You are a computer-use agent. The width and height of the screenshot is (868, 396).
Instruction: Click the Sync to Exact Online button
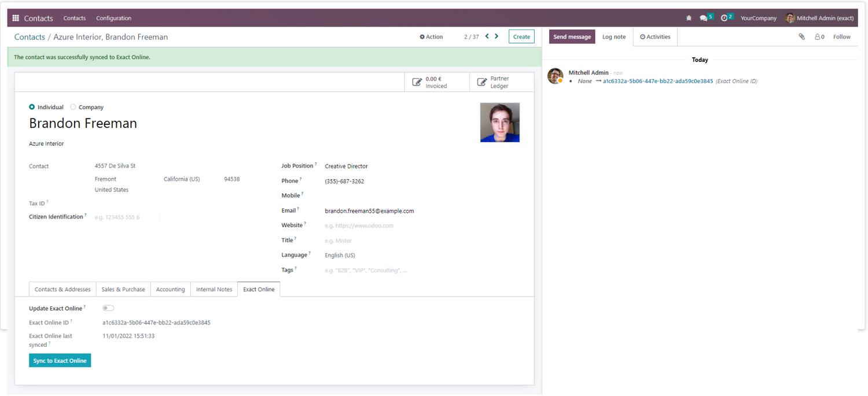click(x=60, y=361)
